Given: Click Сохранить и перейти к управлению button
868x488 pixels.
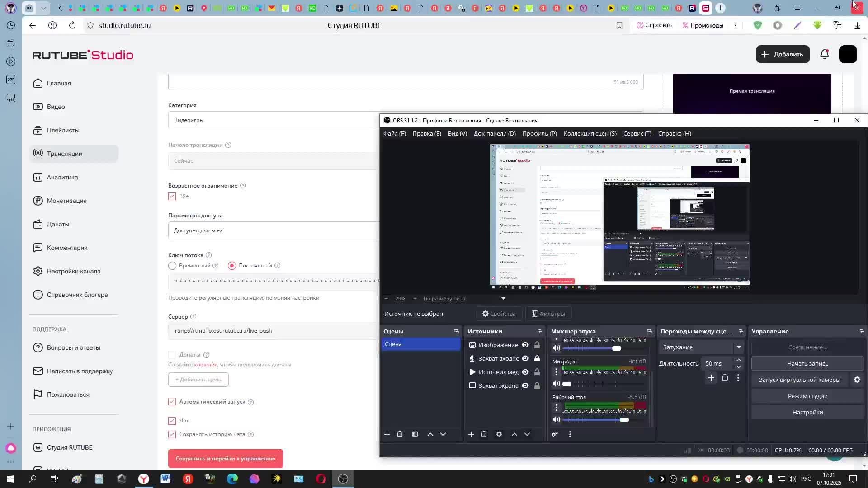Looking at the screenshot, I should [225, 459].
